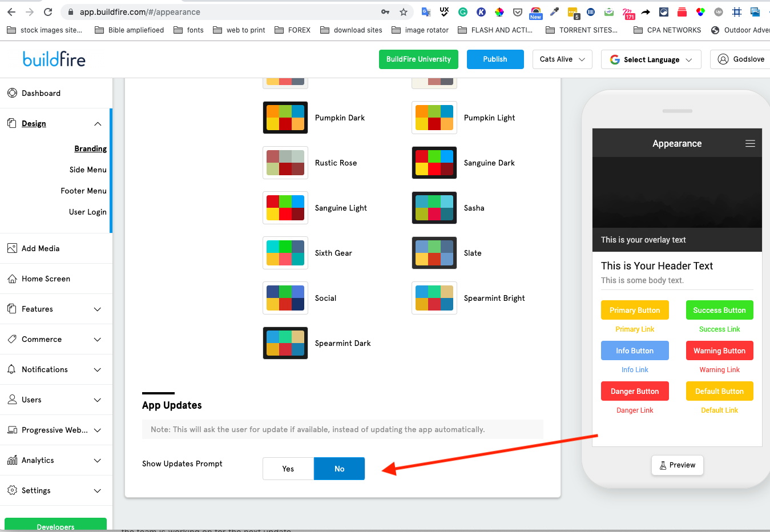Image resolution: width=770 pixels, height=532 pixels.
Task: Click the Publish button
Action: [495, 59]
